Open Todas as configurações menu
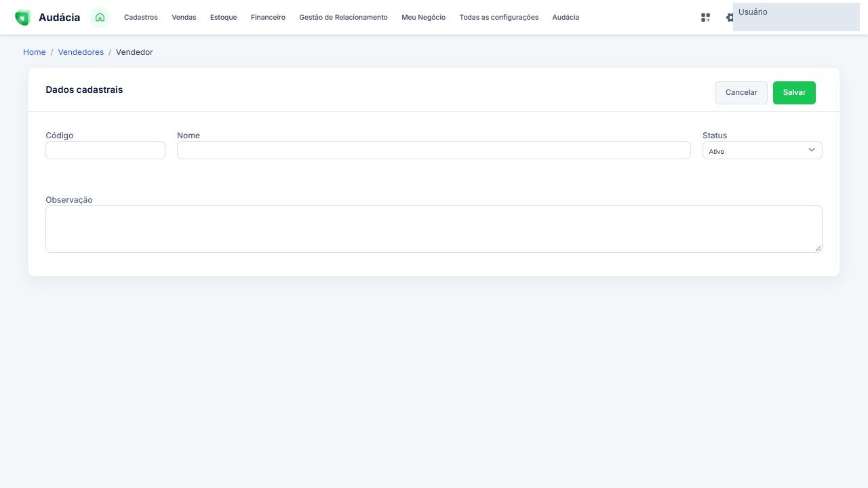This screenshot has width=868, height=488. pos(499,18)
